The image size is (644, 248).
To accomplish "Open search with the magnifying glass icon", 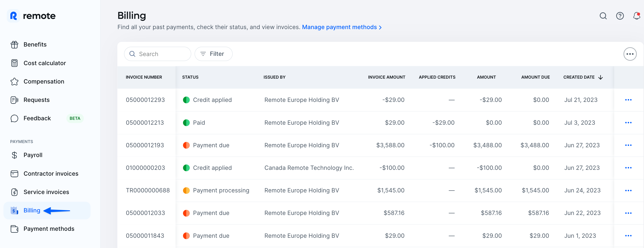I will (603, 16).
